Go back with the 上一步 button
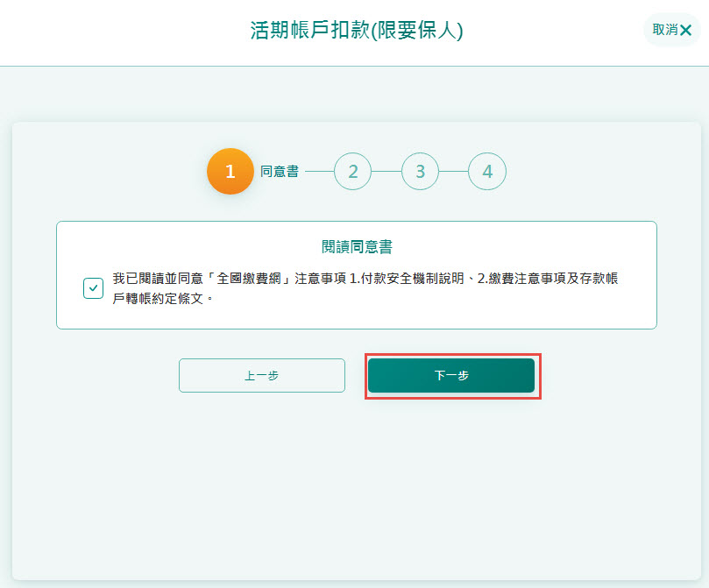 [x=262, y=376]
